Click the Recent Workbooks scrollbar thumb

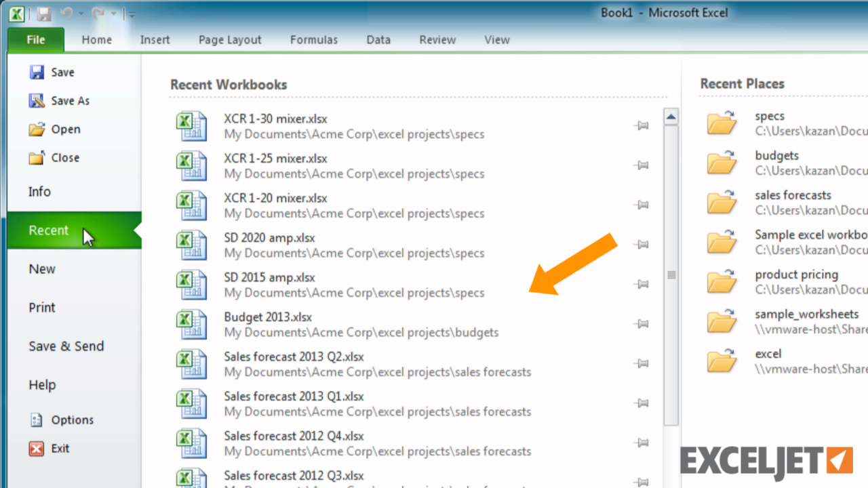[x=671, y=275]
